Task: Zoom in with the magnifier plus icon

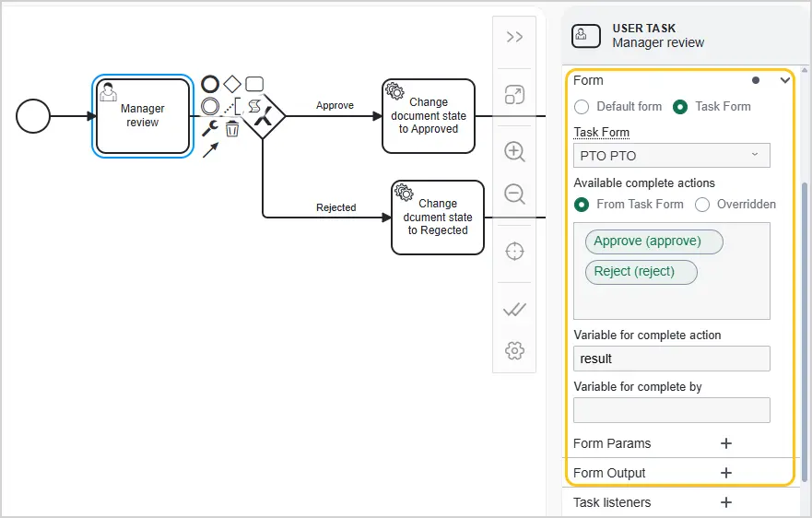Action: 514,152
